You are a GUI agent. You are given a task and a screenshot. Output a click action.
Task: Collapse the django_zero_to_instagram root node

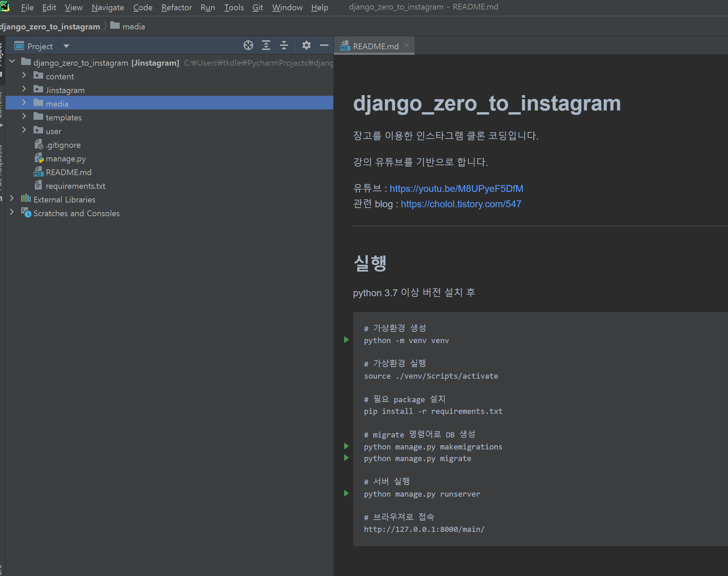point(12,62)
